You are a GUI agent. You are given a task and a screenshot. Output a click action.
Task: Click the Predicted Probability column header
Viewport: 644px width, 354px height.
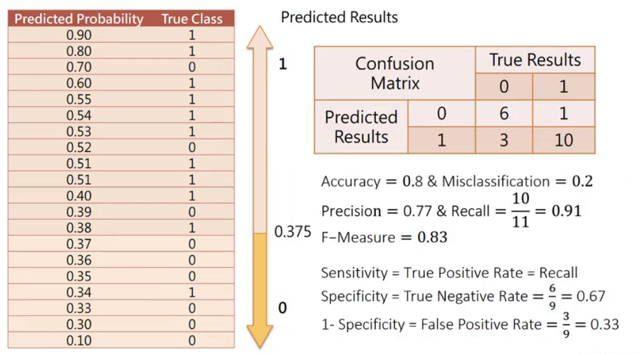tap(79, 18)
